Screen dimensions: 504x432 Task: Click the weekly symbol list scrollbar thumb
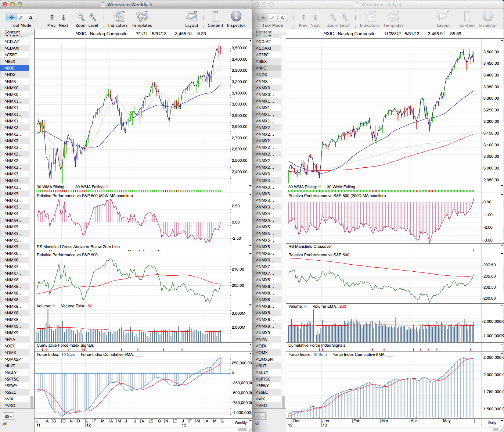pos(32,401)
